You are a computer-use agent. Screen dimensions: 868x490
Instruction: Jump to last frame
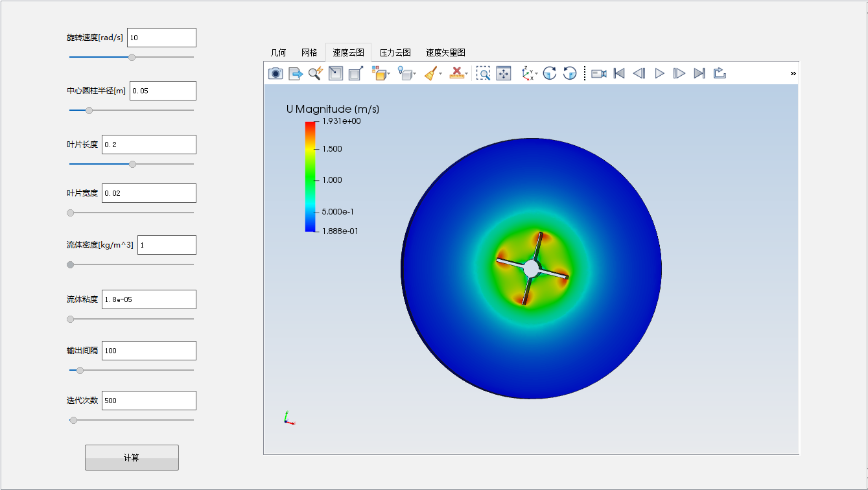pyautogui.click(x=699, y=73)
